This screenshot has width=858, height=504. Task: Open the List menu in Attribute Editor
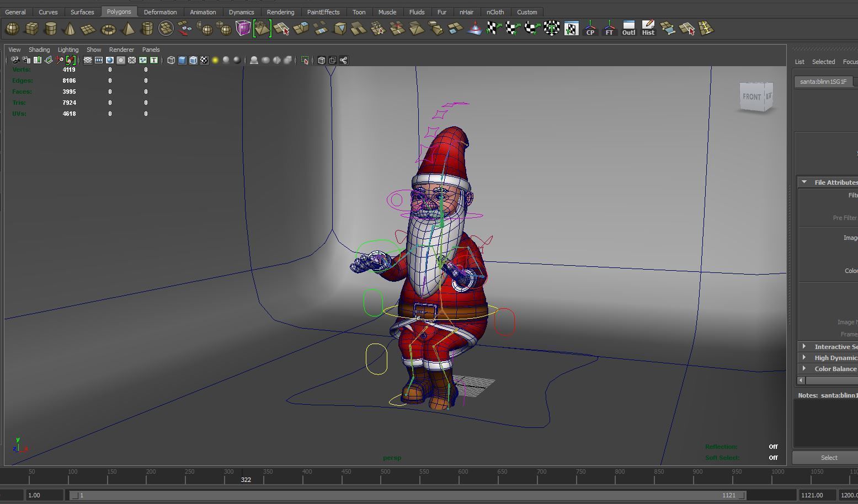pos(800,62)
